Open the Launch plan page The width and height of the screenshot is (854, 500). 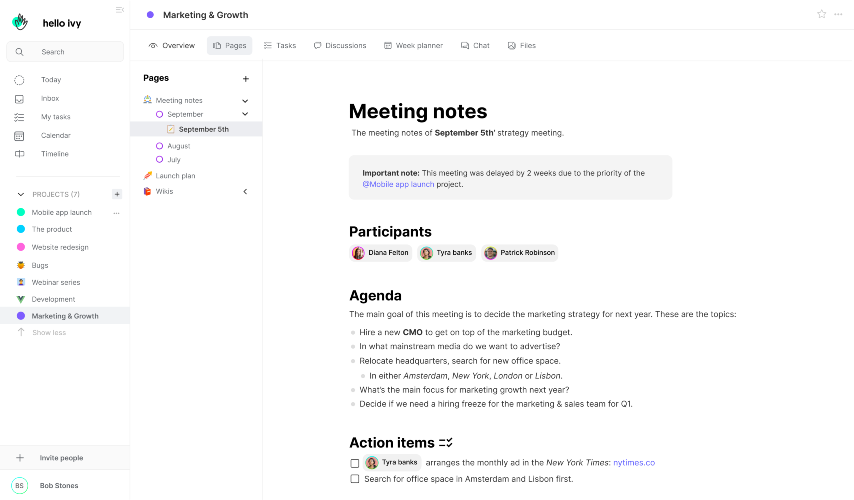click(175, 175)
